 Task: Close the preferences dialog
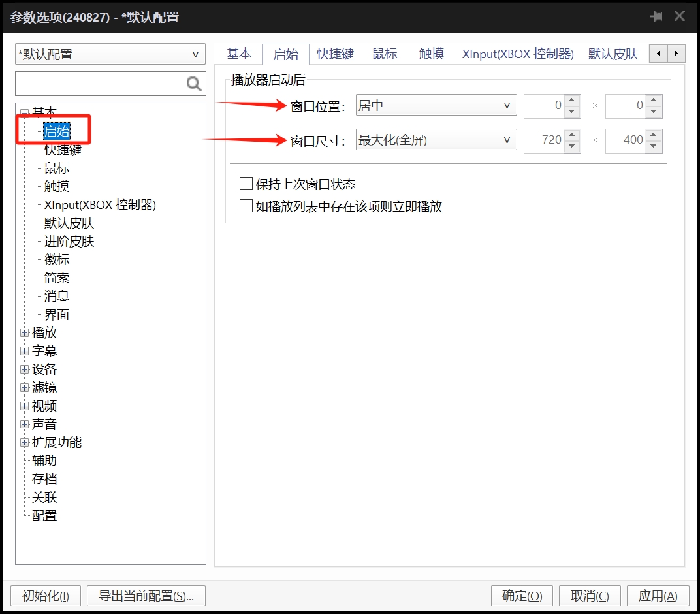point(680,16)
